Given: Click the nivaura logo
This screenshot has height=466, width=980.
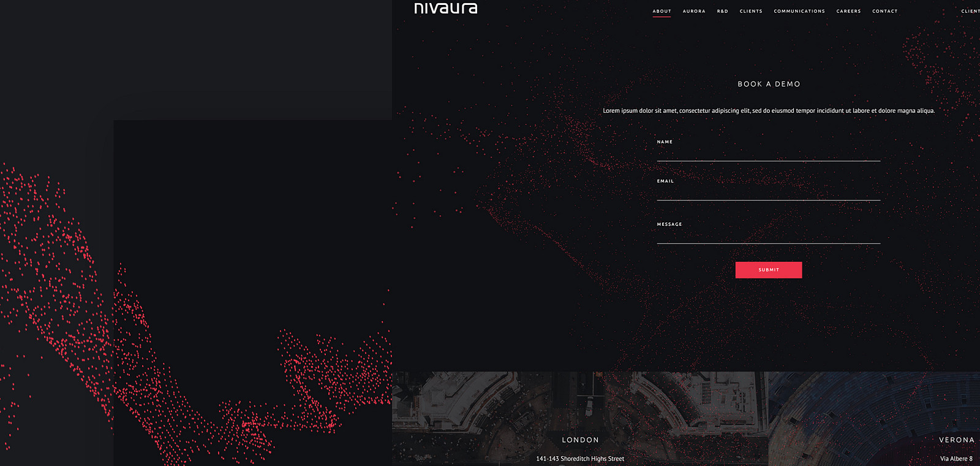Looking at the screenshot, I should pos(445,8).
